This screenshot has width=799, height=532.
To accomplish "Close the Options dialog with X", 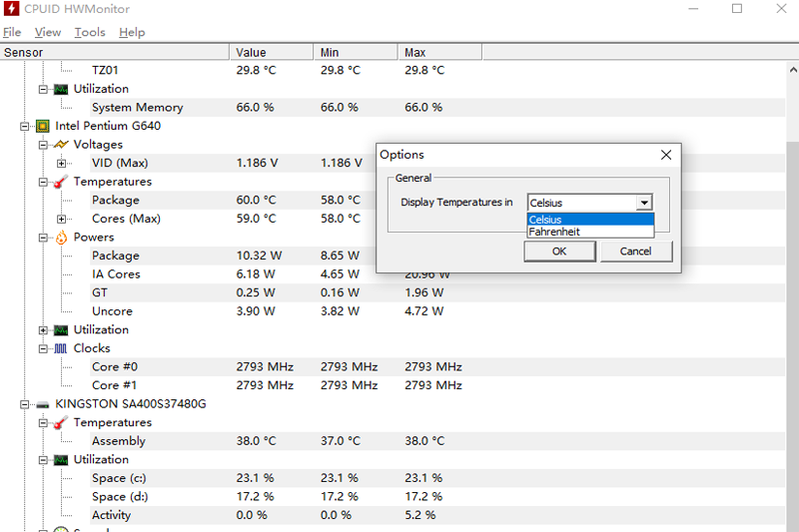I will pyautogui.click(x=666, y=155).
